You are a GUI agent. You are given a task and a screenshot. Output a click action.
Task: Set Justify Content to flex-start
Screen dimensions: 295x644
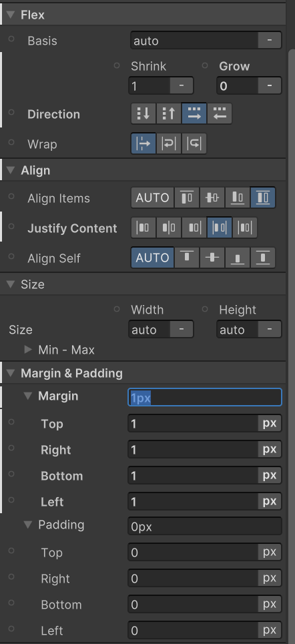(x=143, y=228)
